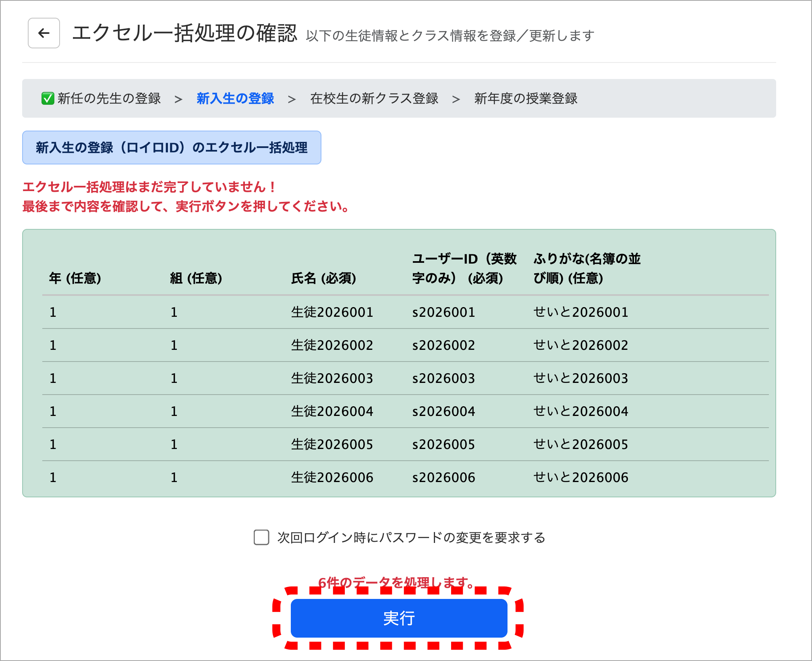Click the green checkmark next to 新任の先生の登録
Screen dimensions: 812x661
48,98
